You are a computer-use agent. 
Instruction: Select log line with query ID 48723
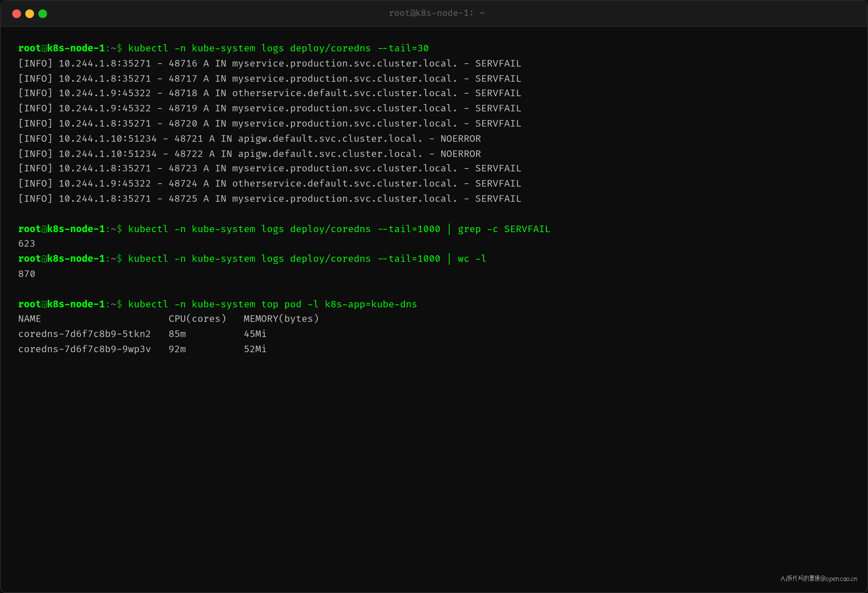point(270,168)
